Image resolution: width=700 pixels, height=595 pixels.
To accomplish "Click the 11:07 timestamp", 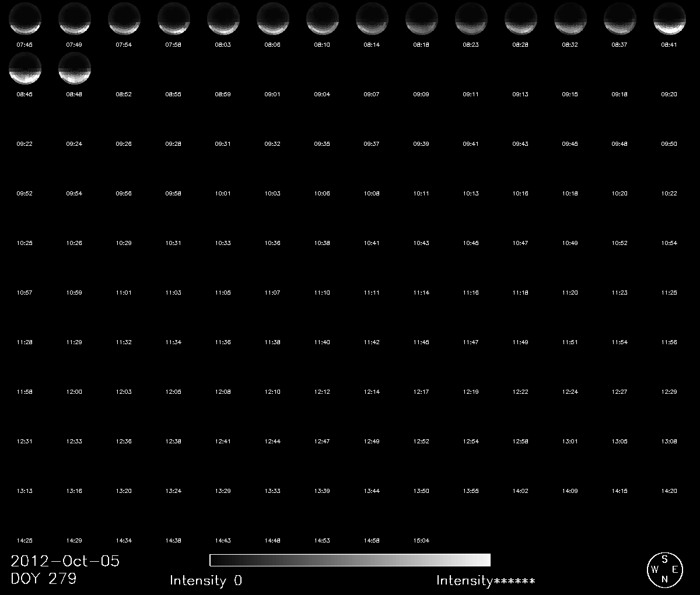I will tap(272, 292).
